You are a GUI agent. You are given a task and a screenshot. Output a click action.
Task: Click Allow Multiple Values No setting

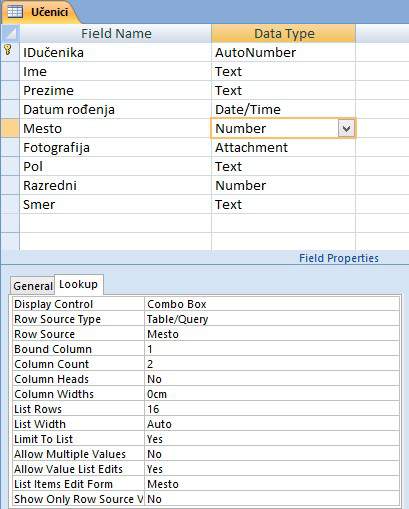272,454
